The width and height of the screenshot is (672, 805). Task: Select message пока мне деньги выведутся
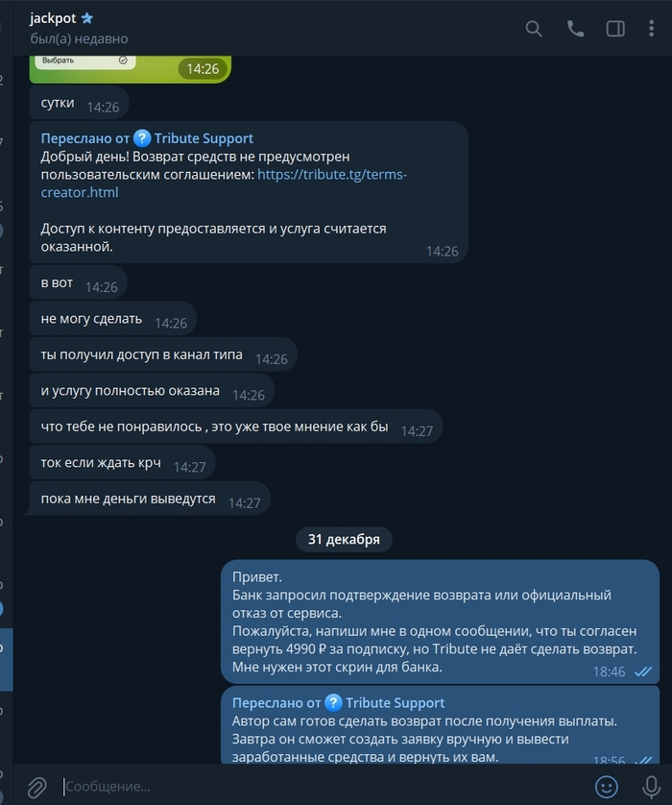point(150,499)
